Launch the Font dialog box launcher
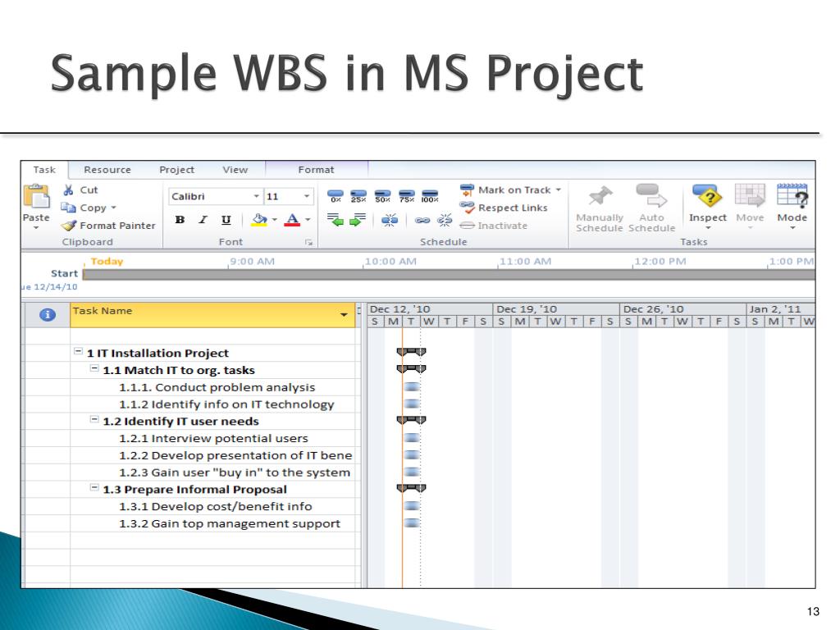This screenshot has height=630, width=840. (308, 243)
